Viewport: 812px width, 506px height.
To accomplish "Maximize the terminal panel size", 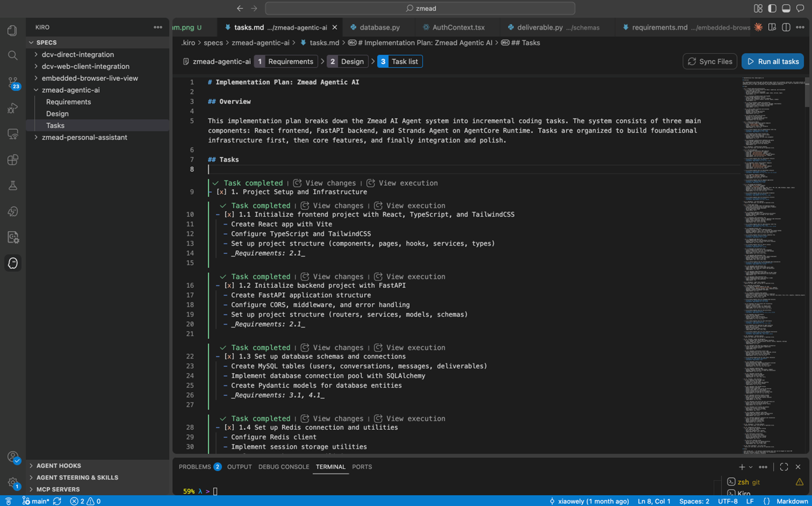I will (784, 467).
